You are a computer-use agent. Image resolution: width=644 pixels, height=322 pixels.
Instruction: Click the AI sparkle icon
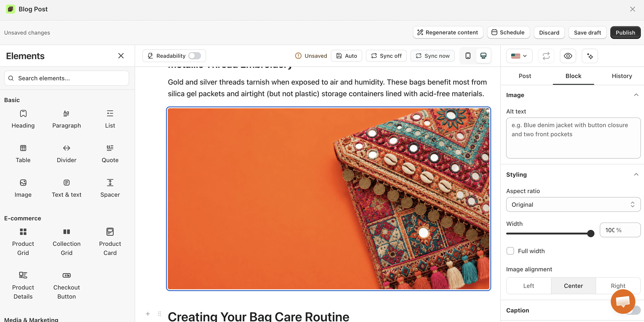pos(590,56)
